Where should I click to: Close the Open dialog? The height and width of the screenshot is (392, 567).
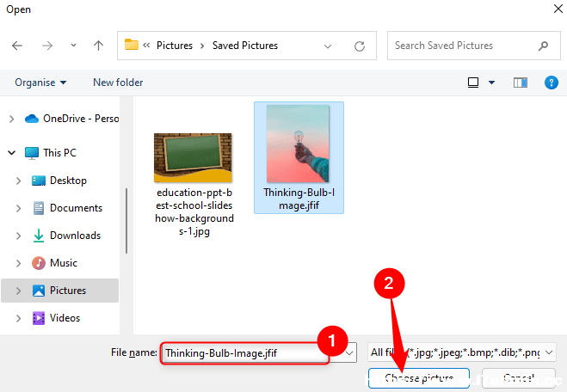click(558, 9)
